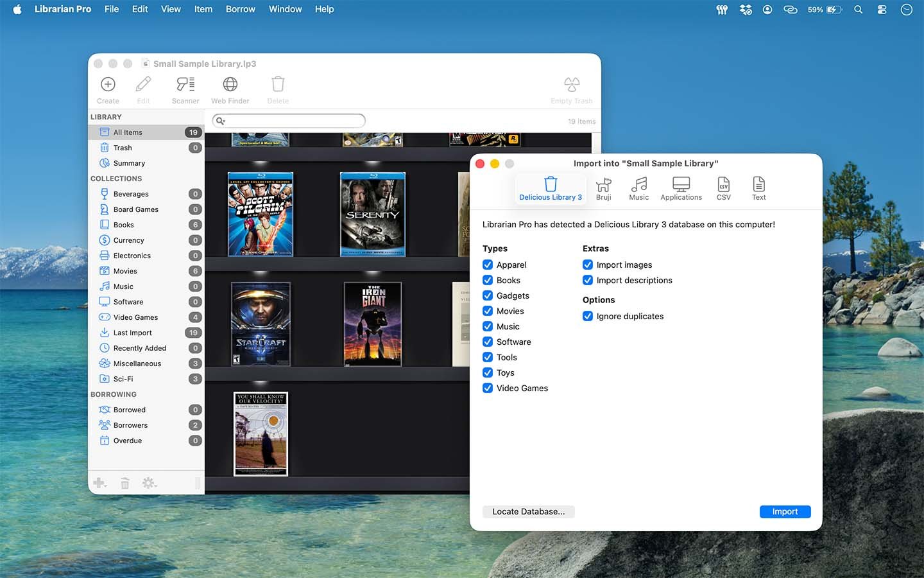The height and width of the screenshot is (578, 924).
Task: Open the search field's magnifier menu
Action: coord(221,120)
